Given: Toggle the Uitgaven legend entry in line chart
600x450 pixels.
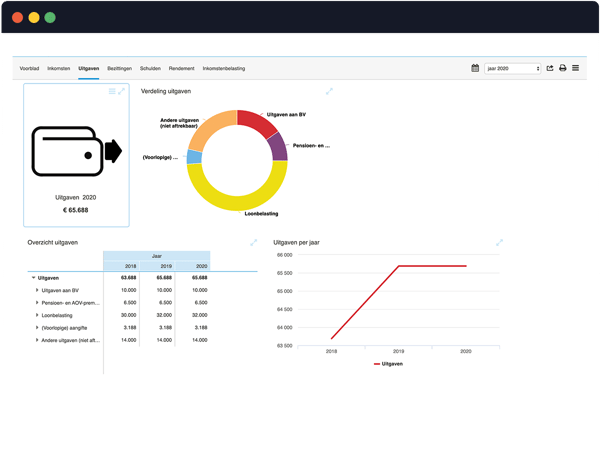Looking at the screenshot, I should pos(388,364).
